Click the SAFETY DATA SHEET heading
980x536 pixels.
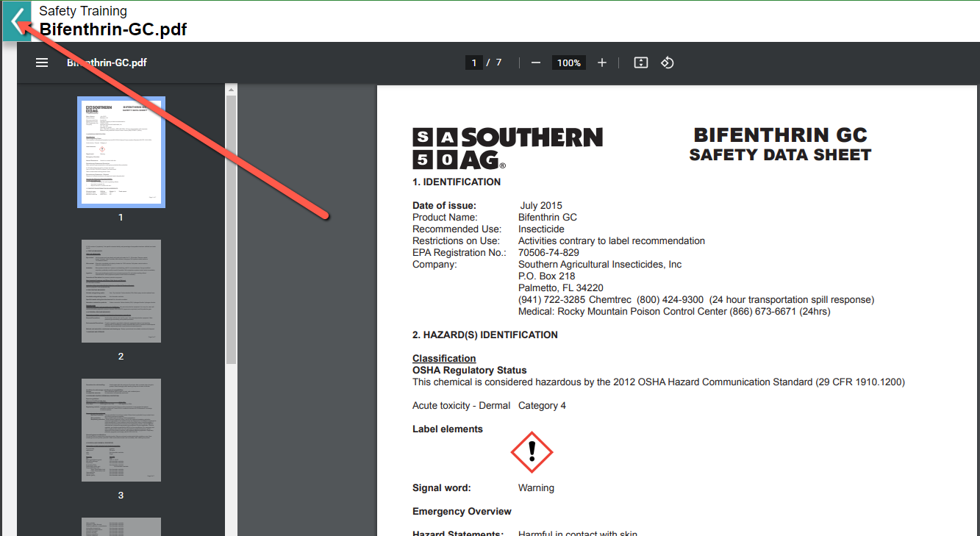click(x=780, y=155)
